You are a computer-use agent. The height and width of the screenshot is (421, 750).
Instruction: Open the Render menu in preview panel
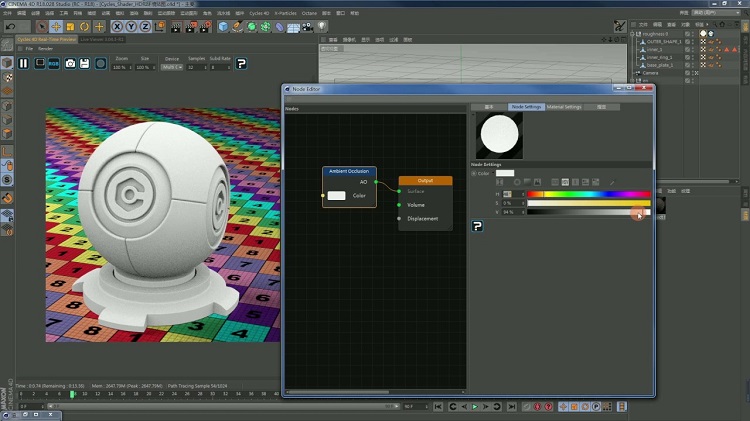(x=46, y=48)
